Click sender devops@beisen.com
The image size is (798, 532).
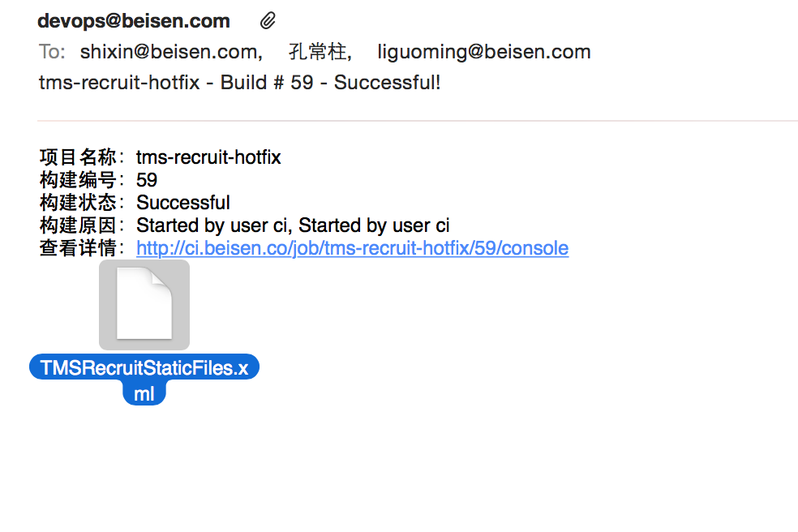point(134,21)
